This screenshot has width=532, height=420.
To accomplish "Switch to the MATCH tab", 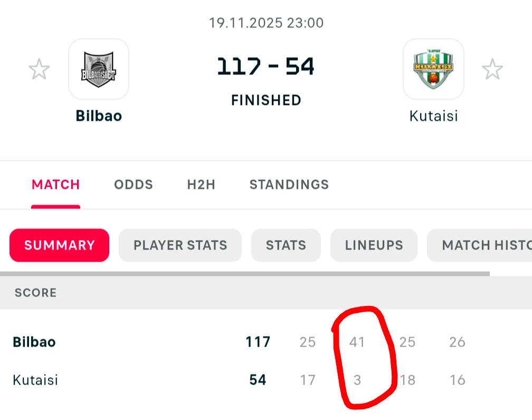I will pyautogui.click(x=55, y=185).
